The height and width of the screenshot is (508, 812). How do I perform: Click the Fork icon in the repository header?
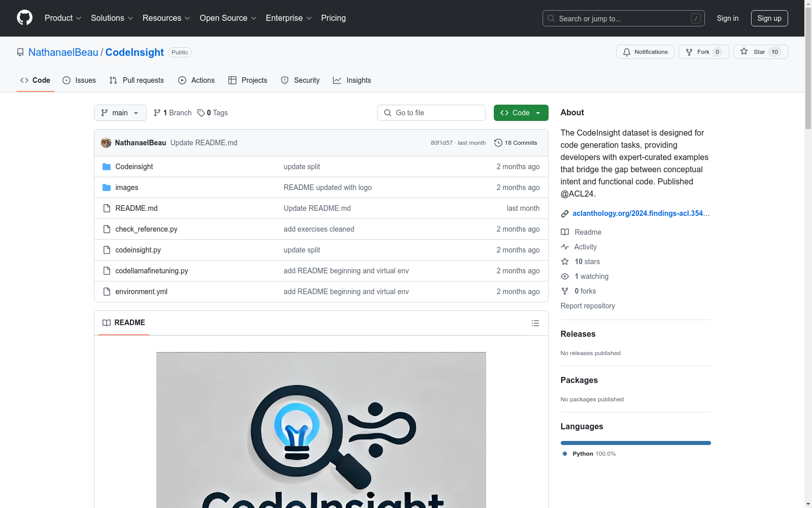[689, 52]
